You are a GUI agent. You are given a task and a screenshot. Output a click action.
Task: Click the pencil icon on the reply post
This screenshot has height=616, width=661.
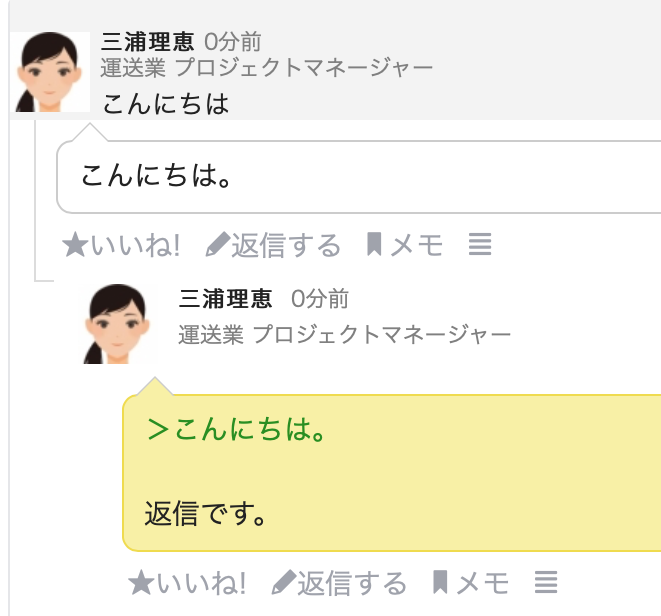tap(284, 583)
